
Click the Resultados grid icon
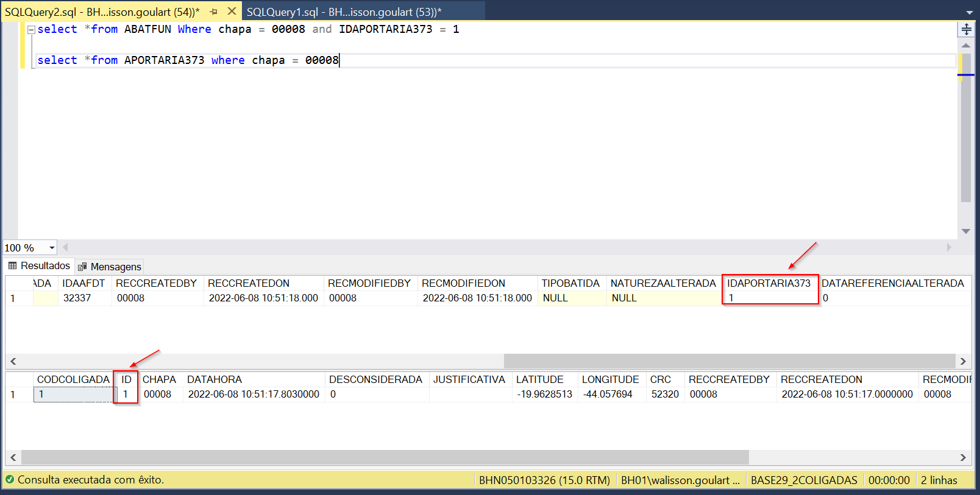(12, 266)
